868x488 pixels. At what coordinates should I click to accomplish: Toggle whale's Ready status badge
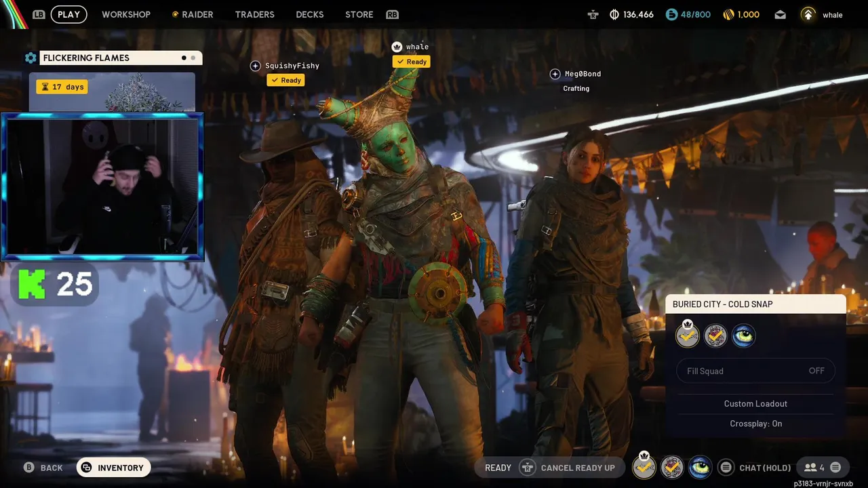412,62
